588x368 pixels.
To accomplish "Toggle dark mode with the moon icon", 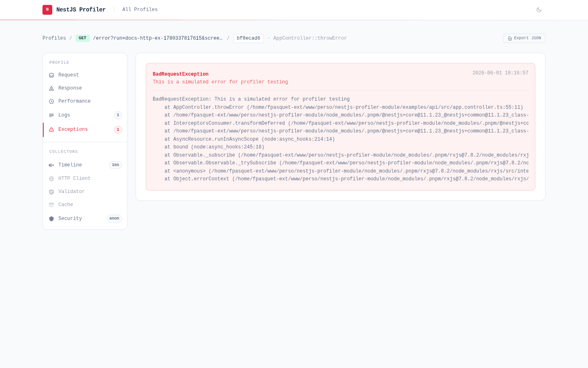I will [x=539, y=10].
